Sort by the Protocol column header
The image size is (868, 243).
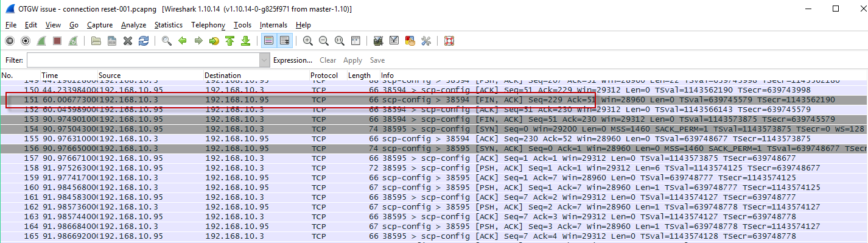pos(328,76)
